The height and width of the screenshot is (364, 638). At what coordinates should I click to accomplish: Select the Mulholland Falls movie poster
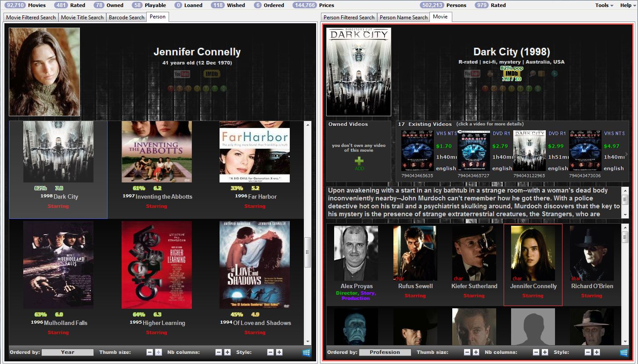[58, 265]
